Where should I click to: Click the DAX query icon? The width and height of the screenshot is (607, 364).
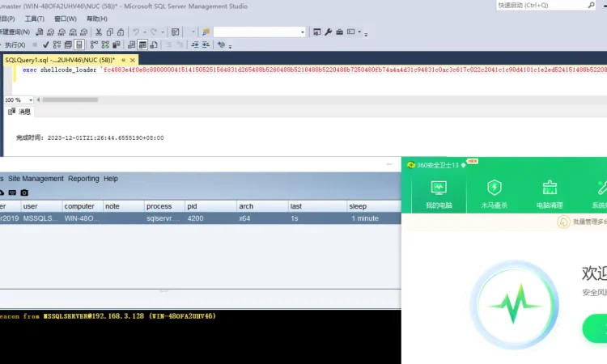(83, 32)
